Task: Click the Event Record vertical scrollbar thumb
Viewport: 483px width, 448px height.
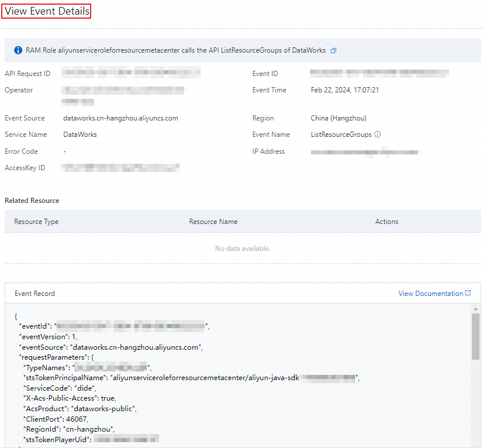Action: point(475,336)
